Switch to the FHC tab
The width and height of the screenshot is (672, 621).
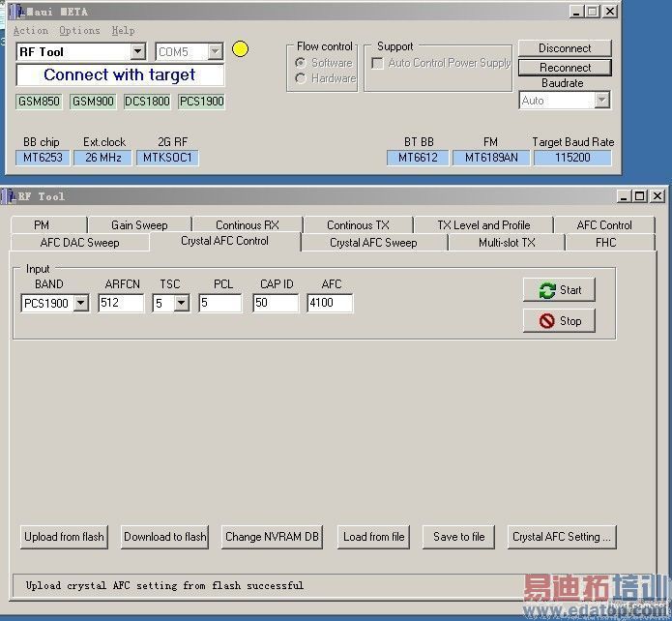pyautogui.click(x=610, y=243)
